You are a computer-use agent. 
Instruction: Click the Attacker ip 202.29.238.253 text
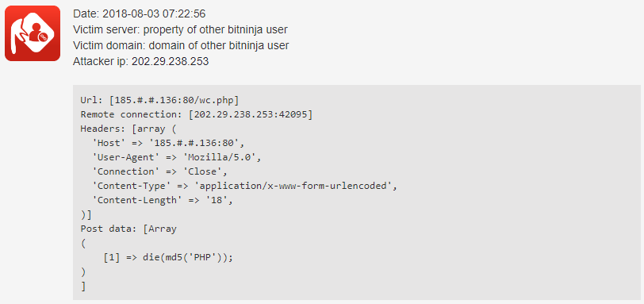click(x=141, y=62)
